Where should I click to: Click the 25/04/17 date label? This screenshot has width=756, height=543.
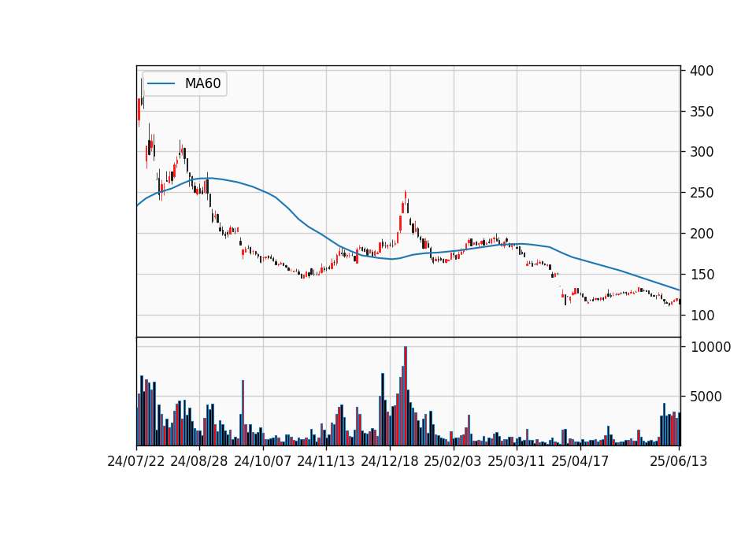pos(580,461)
